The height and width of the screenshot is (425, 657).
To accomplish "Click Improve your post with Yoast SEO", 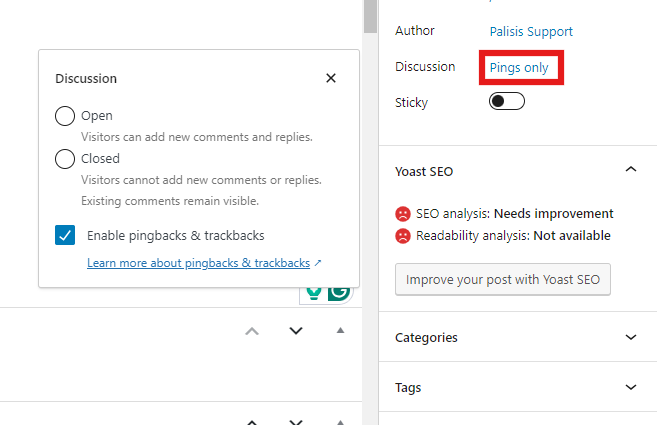I will [x=503, y=279].
